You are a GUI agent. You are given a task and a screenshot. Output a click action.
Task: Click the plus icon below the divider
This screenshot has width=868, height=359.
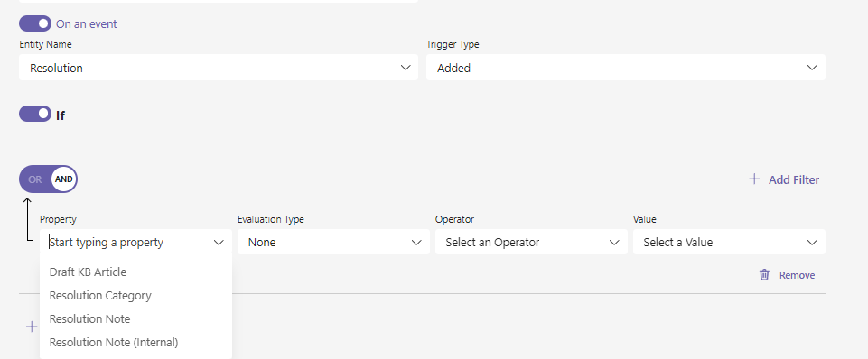coord(32,327)
